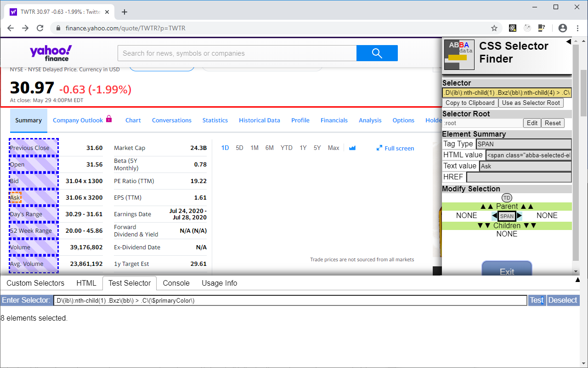Click the Parent row in Modify Selection
Viewport: 588px width, 368px height.
point(507,207)
